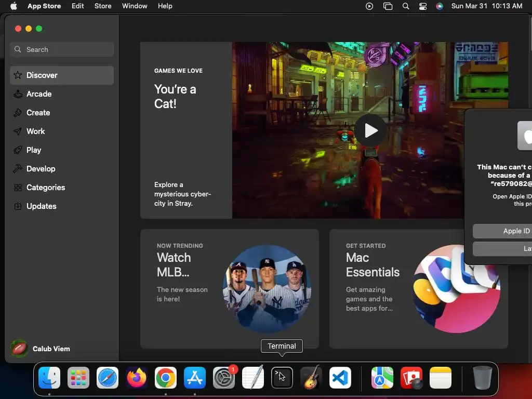The width and height of the screenshot is (532, 399).
Task: Open the Edit menu
Action: pyautogui.click(x=78, y=6)
